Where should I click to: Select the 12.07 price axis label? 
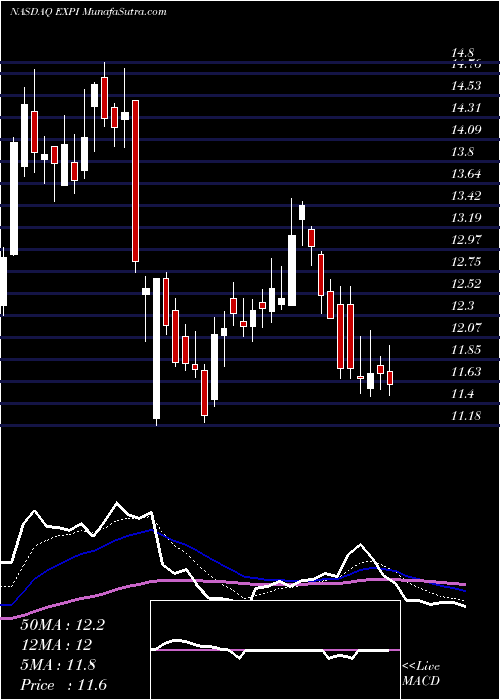pos(466,328)
